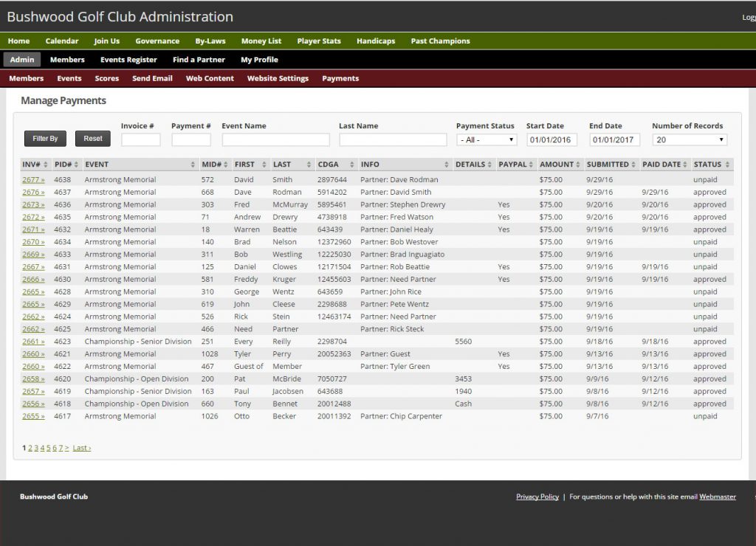Go to Calendar in green menu
The image size is (756, 546).
coord(62,41)
